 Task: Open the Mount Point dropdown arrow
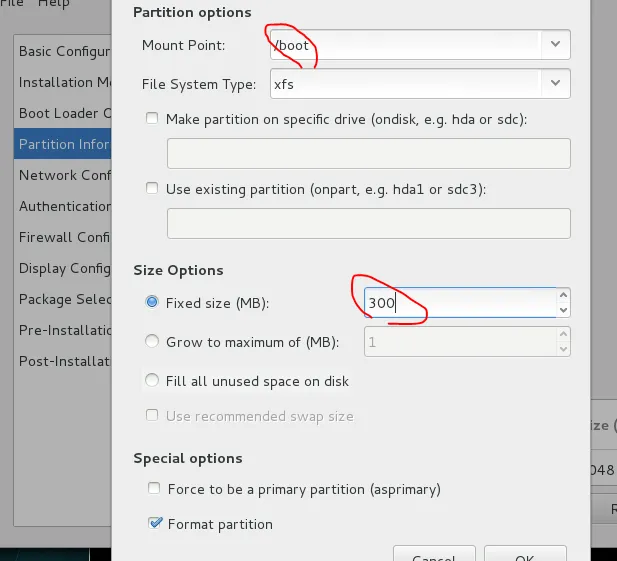(555, 45)
